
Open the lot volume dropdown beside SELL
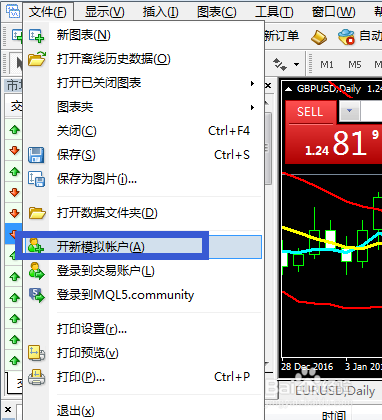[349, 111]
